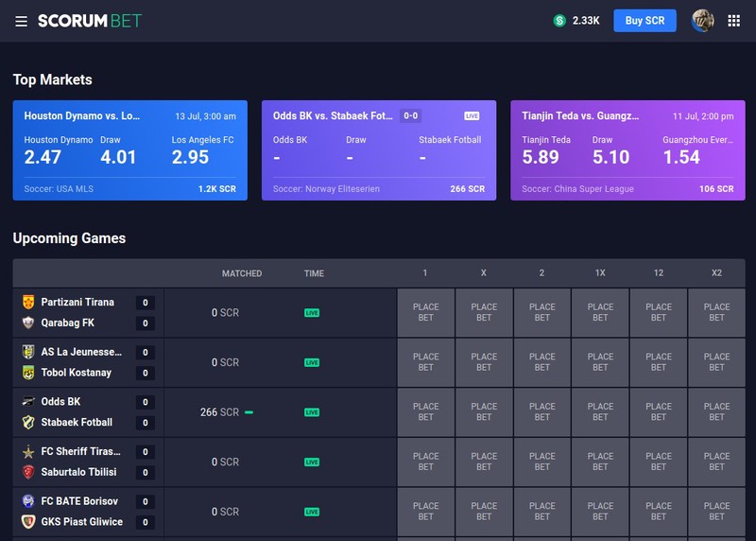Select Draw odds 5.10 on Tianjin card
This screenshot has height=541, width=756.
coord(610,157)
